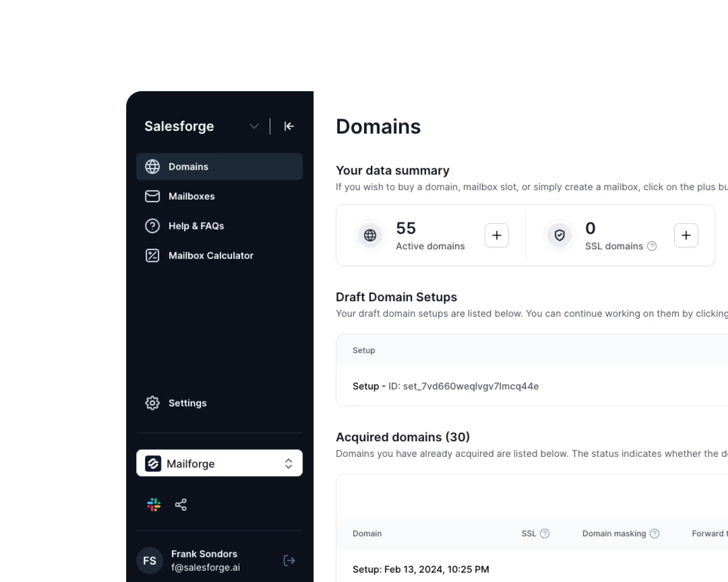Click the FS user avatar
This screenshot has height=582, width=728.
(149, 561)
